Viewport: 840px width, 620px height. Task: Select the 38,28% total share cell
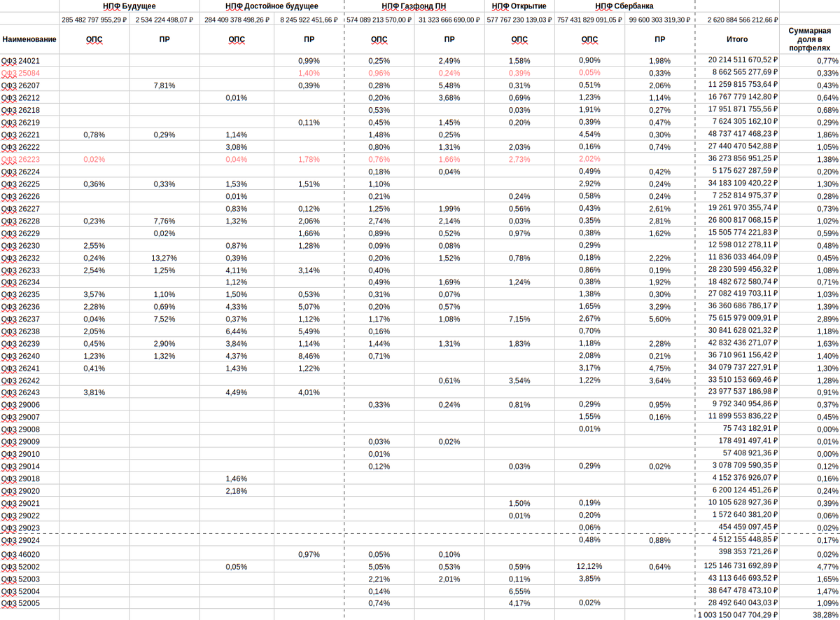tap(826, 615)
